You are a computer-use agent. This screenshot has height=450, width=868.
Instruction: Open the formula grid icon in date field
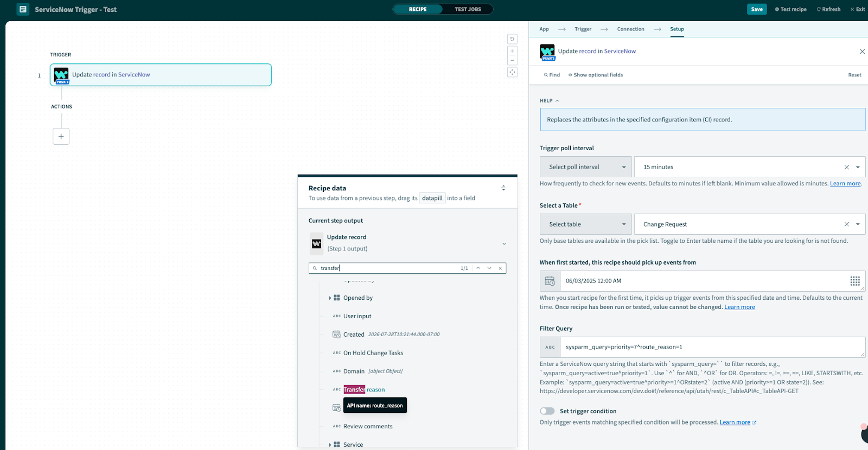pyautogui.click(x=855, y=281)
